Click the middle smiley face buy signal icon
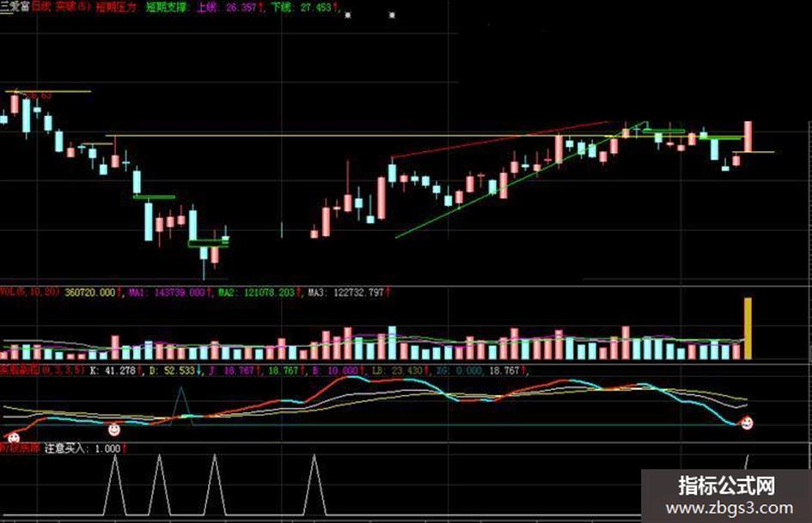This screenshot has height=523, width=812. pyautogui.click(x=114, y=429)
